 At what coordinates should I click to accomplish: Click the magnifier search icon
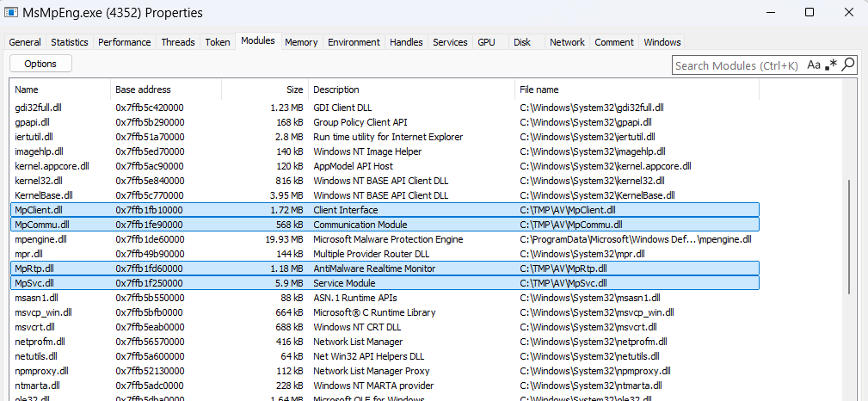(x=847, y=65)
